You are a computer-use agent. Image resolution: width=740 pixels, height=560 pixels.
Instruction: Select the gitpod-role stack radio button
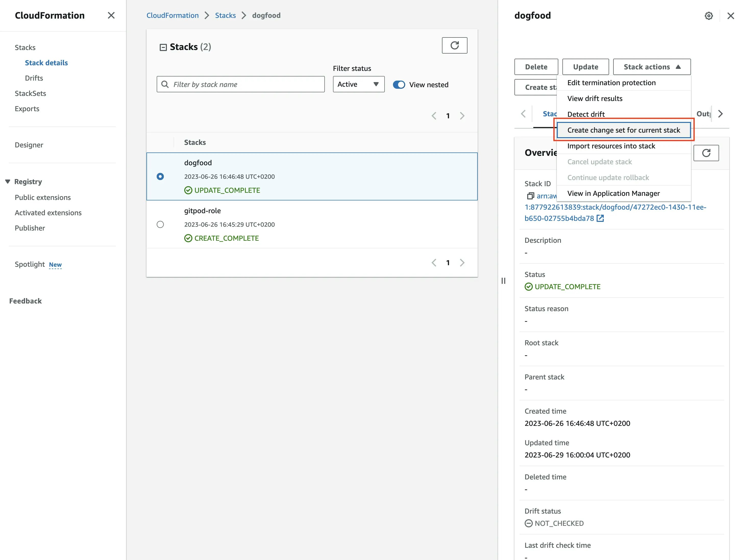click(x=160, y=224)
